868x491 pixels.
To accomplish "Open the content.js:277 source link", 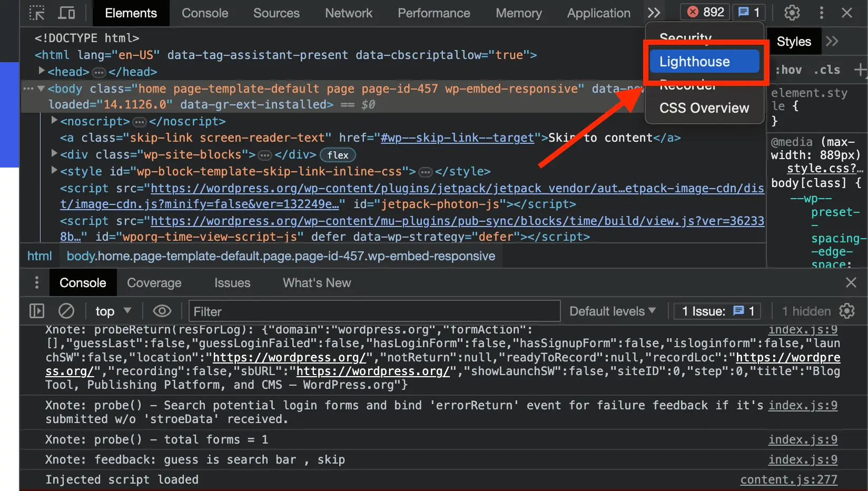I will pyautogui.click(x=789, y=479).
